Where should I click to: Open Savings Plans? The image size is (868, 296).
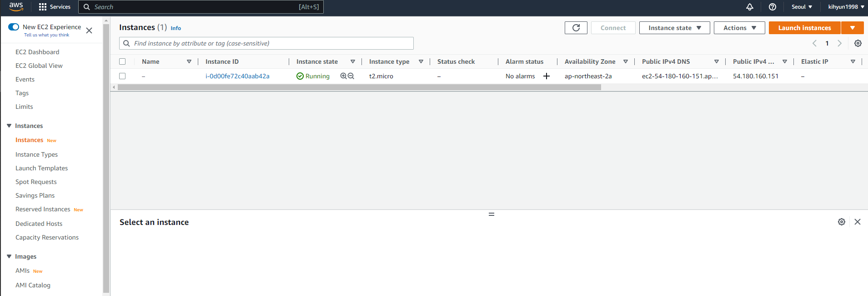click(35, 195)
